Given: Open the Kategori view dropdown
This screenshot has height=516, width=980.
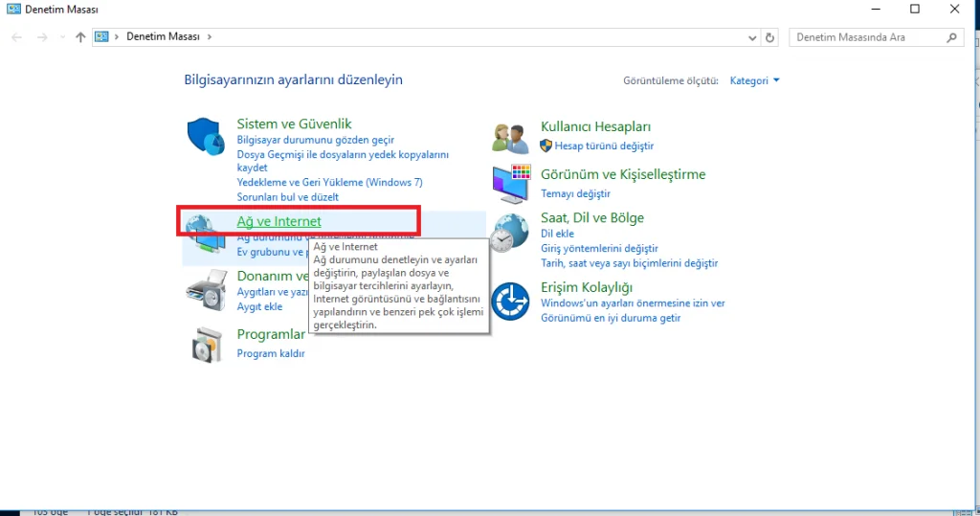Looking at the screenshot, I should click(754, 80).
